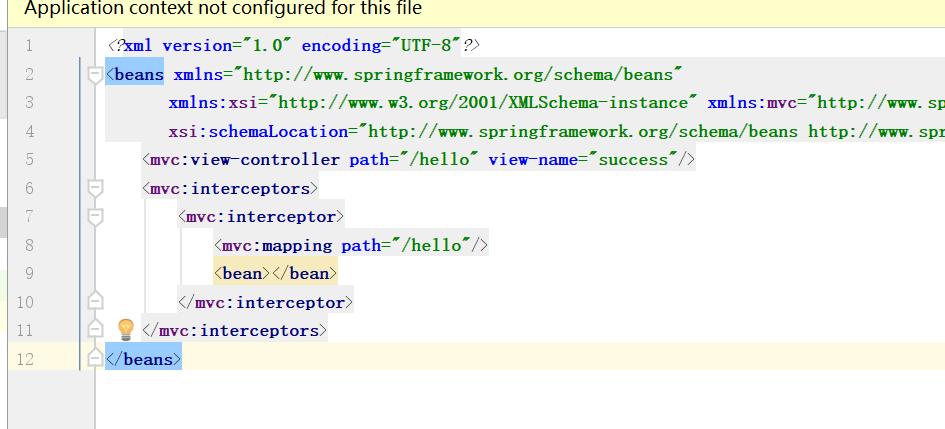945x429 pixels.
Task: Place cursor in the xml version declaration
Action: [294, 46]
